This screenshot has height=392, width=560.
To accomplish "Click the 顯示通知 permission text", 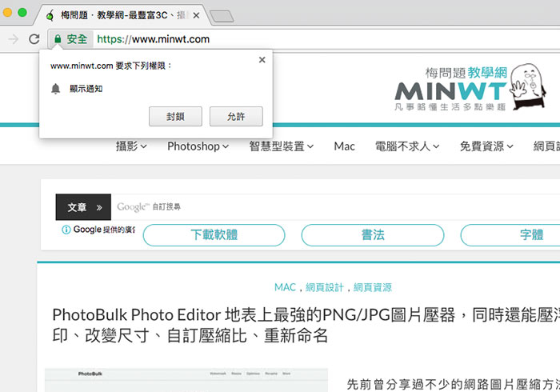I will [x=86, y=89].
